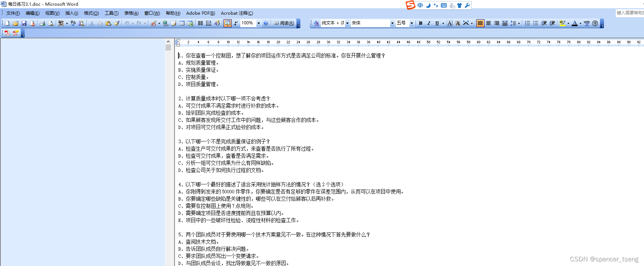This screenshot has height=266, width=644.
Task: Expand the line spacing dropdown arrow
Action: [519, 23]
